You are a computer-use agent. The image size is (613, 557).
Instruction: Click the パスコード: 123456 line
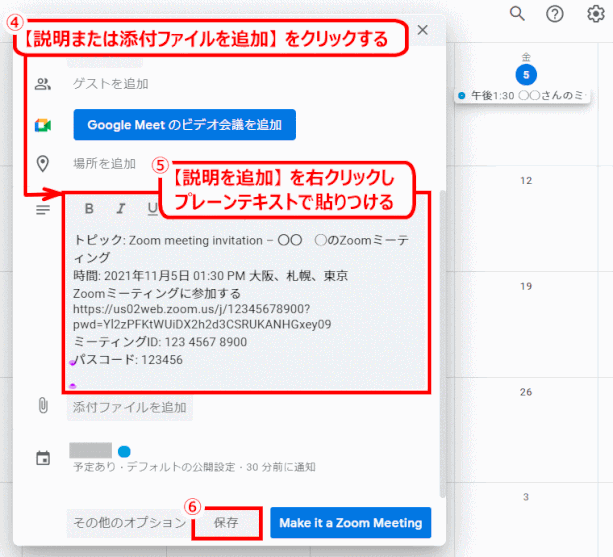pyautogui.click(x=128, y=360)
